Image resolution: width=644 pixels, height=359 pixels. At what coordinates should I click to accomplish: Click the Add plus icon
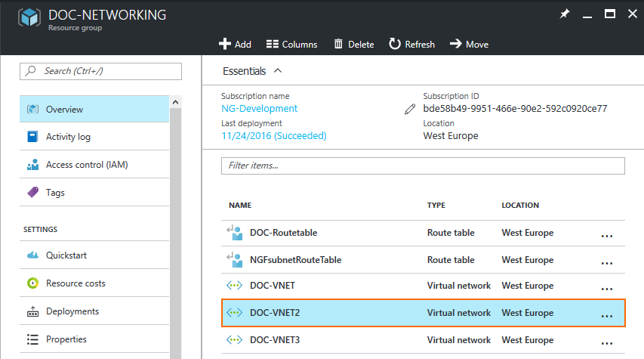click(225, 44)
